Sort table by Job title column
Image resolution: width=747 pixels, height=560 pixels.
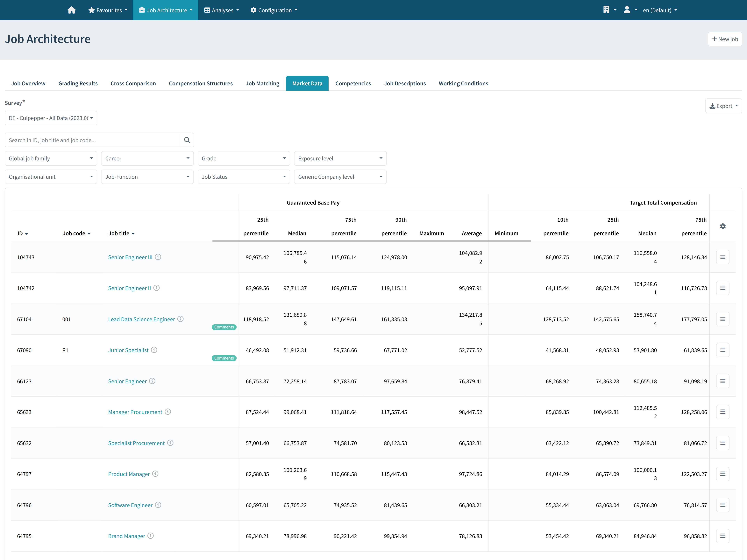tap(122, 234)
